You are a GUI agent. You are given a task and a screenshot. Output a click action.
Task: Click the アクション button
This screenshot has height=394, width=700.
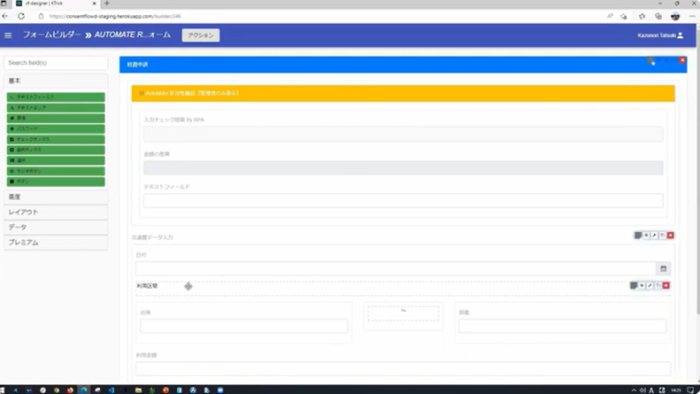[x=200, y=35]
